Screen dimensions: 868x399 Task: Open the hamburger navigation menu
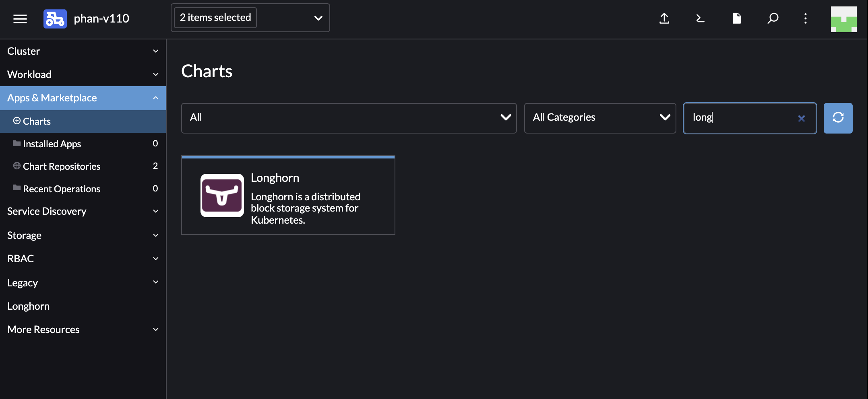[20, 19]
